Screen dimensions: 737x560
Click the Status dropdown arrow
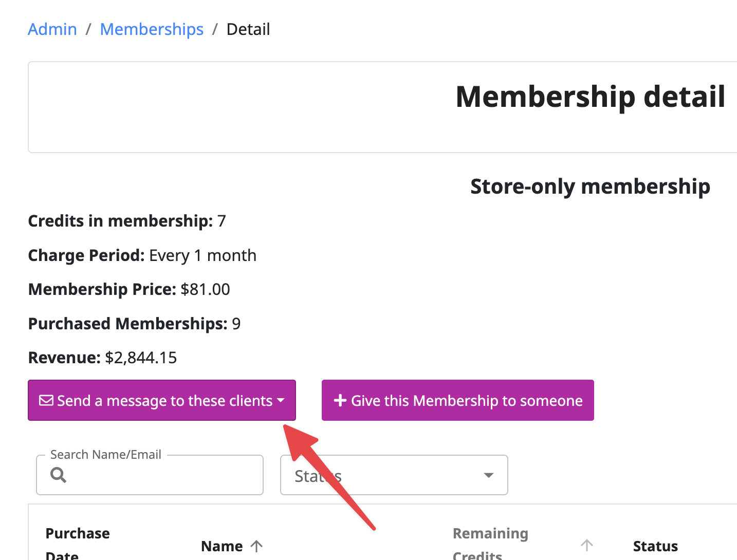click(x=489, y=475)
